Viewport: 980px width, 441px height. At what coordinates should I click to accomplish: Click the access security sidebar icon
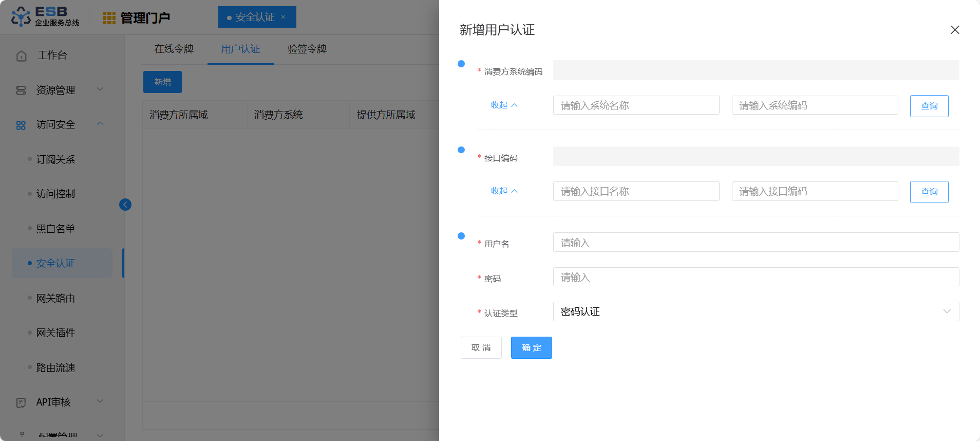(x=21, y=125)
